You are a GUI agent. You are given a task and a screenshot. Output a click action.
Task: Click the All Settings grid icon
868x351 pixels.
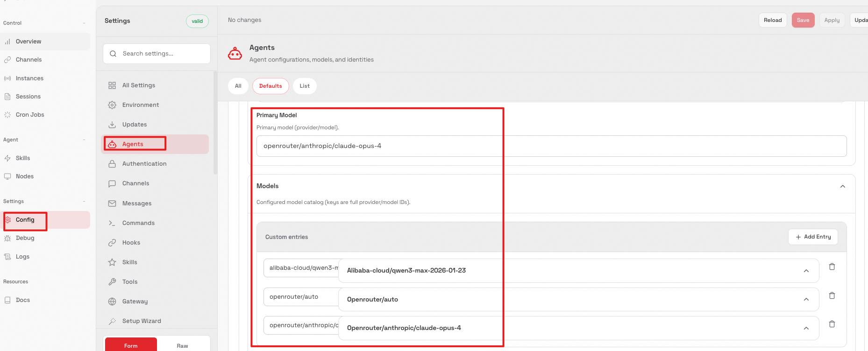tap(112, 85)
